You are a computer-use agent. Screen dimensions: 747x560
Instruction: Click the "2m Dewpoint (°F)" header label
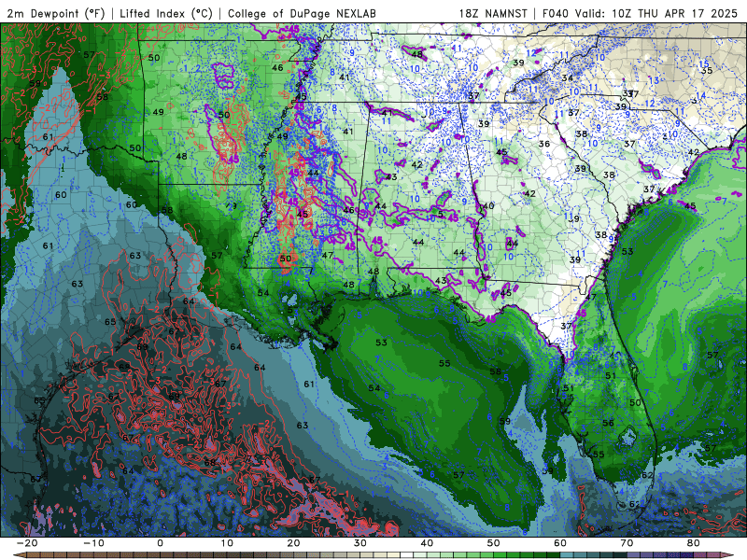pyautogui.click(x=55, y=13)
